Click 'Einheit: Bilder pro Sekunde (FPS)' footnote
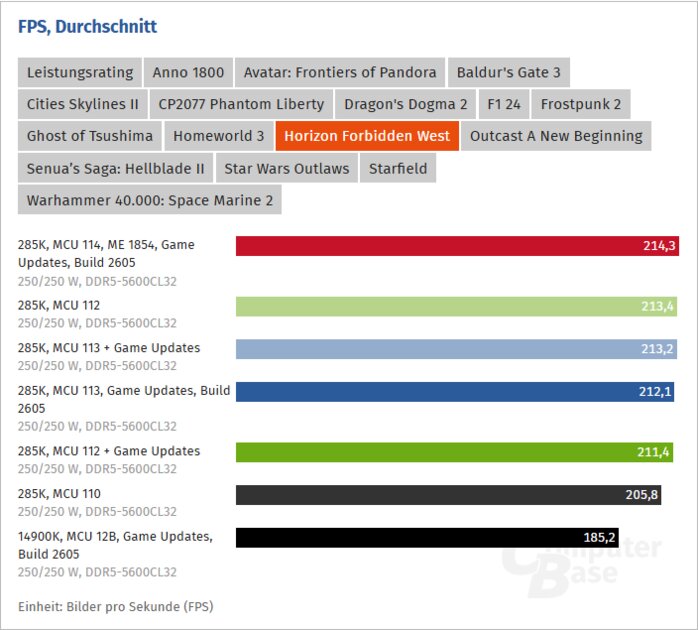 pyautogui.click(x=116, y=606)
